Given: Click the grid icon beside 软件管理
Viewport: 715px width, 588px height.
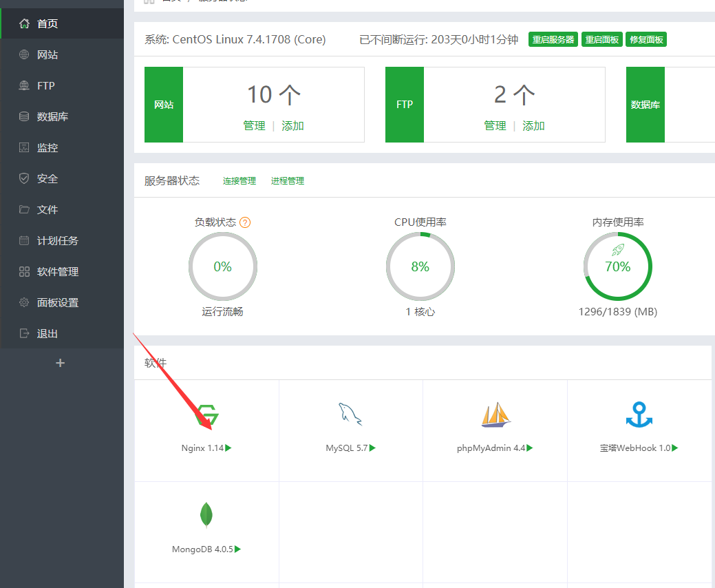Looking at the screenshot, I should point(24,271).
